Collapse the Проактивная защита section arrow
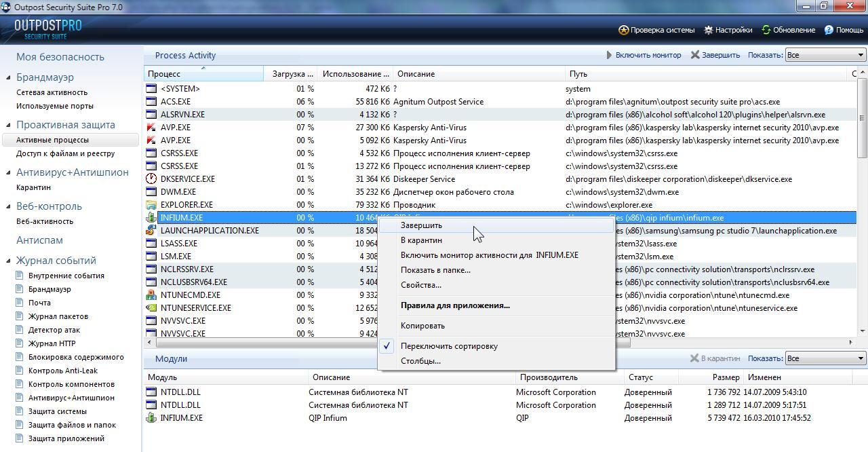 [8, 125]
